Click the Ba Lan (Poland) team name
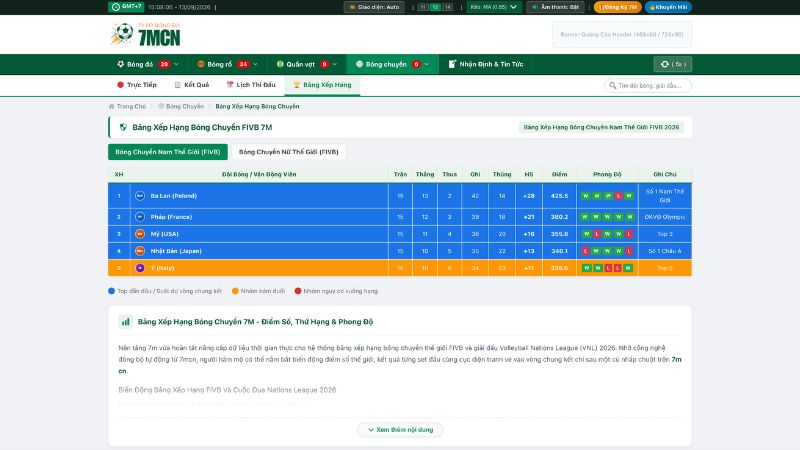This screenshot has height=450, width=800. [x=173, y=196]
